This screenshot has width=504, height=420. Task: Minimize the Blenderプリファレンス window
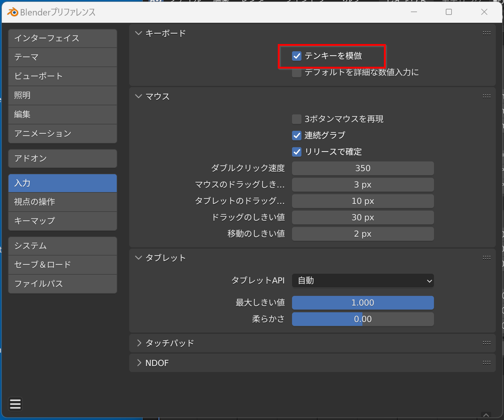[414, 12]
